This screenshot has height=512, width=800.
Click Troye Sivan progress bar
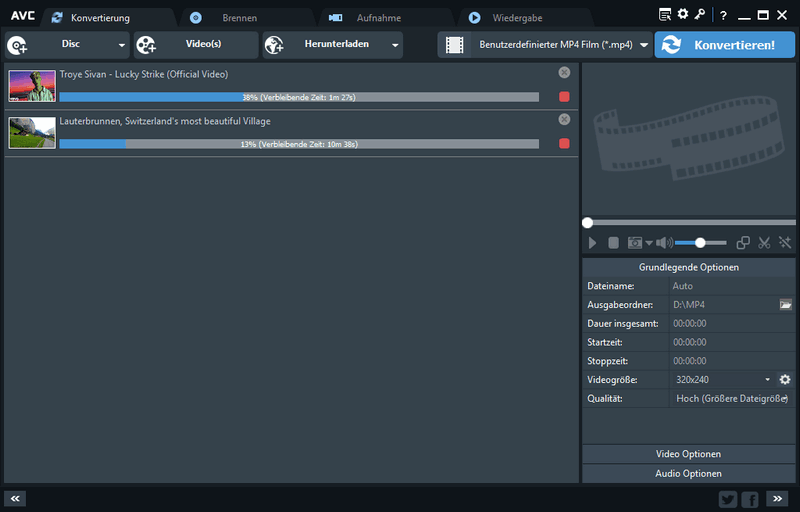[x=299, y=97]
